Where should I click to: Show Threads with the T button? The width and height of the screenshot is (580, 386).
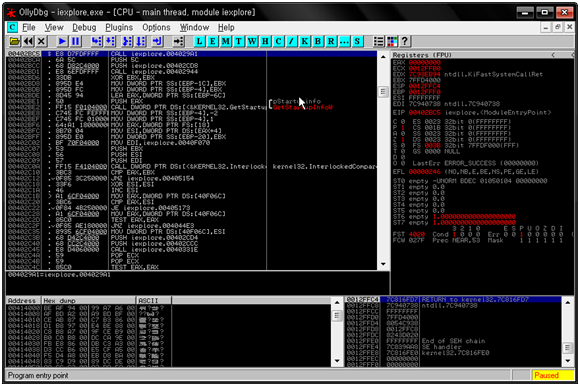[x=239, y=41]
